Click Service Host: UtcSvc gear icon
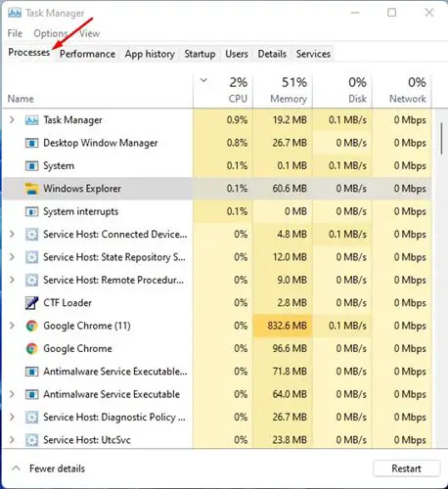This screenshot has height=489, width=448. pyautogui.click(x=31, y=440)
